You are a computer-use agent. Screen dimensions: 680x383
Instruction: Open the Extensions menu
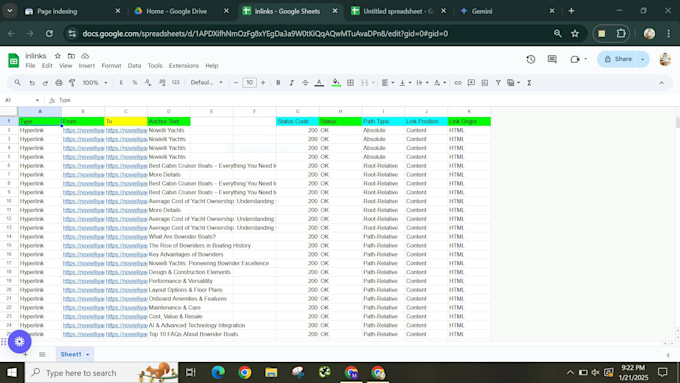(x=184, y=65)
